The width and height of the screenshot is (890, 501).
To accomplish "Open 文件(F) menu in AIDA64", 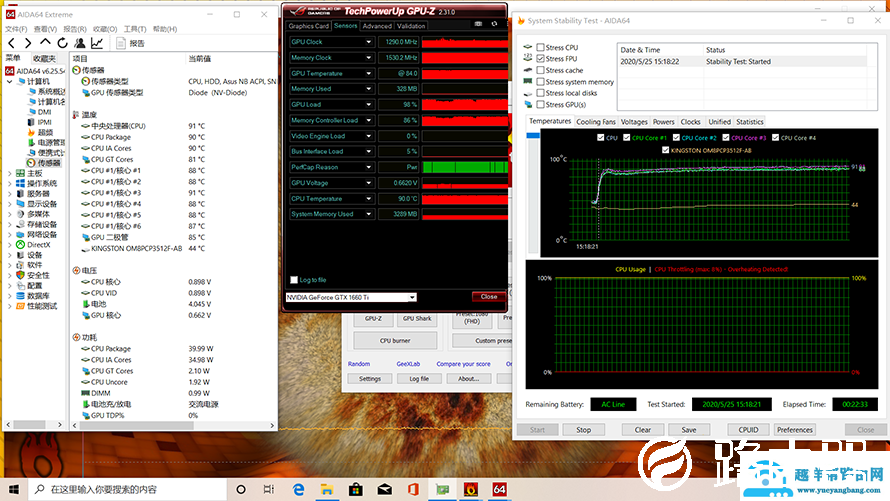I will [x=16, y=29].
